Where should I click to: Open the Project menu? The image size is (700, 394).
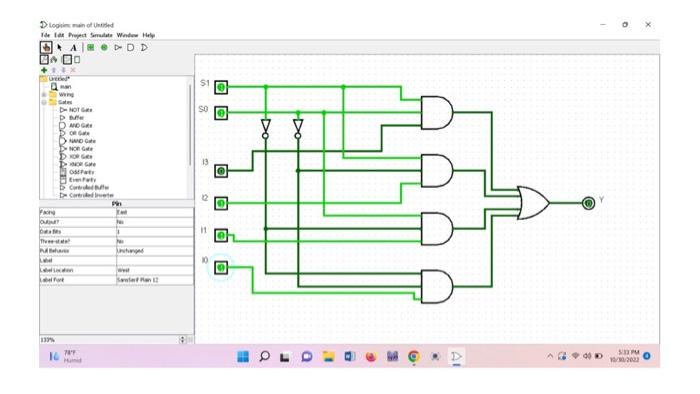click(x=77, y=35)
